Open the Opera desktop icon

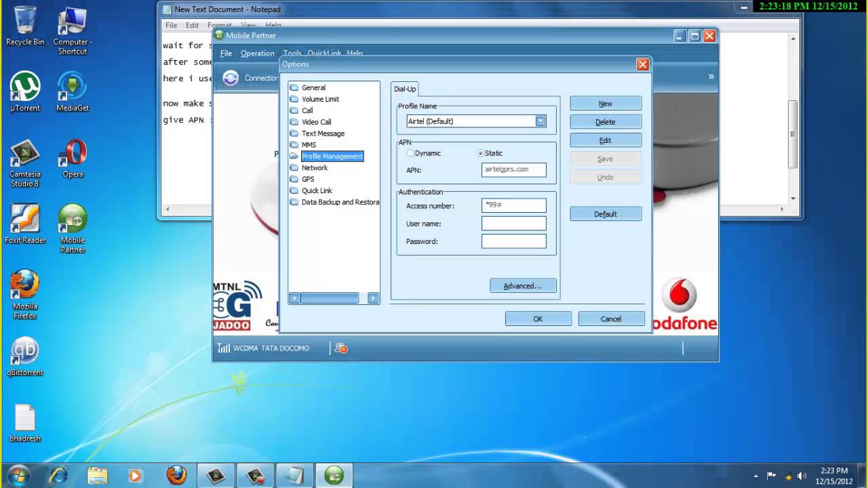73,158
